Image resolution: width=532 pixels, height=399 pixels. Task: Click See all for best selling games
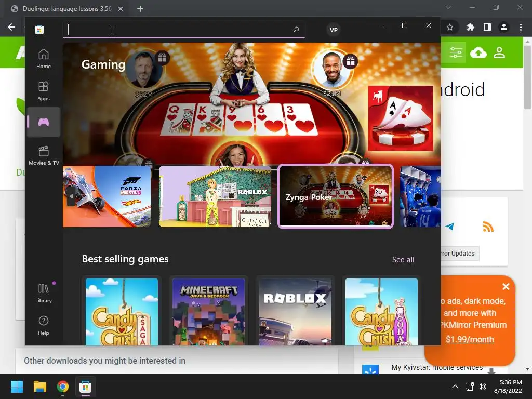403,260
